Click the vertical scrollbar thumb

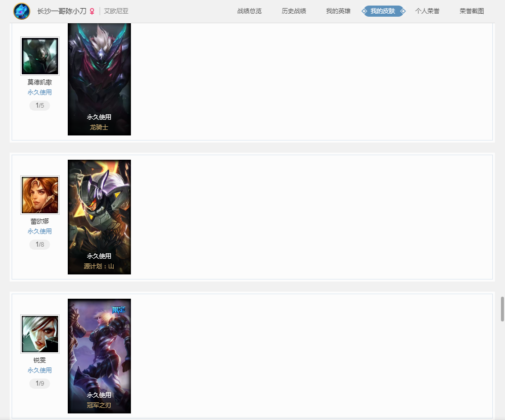coord(502,309)
